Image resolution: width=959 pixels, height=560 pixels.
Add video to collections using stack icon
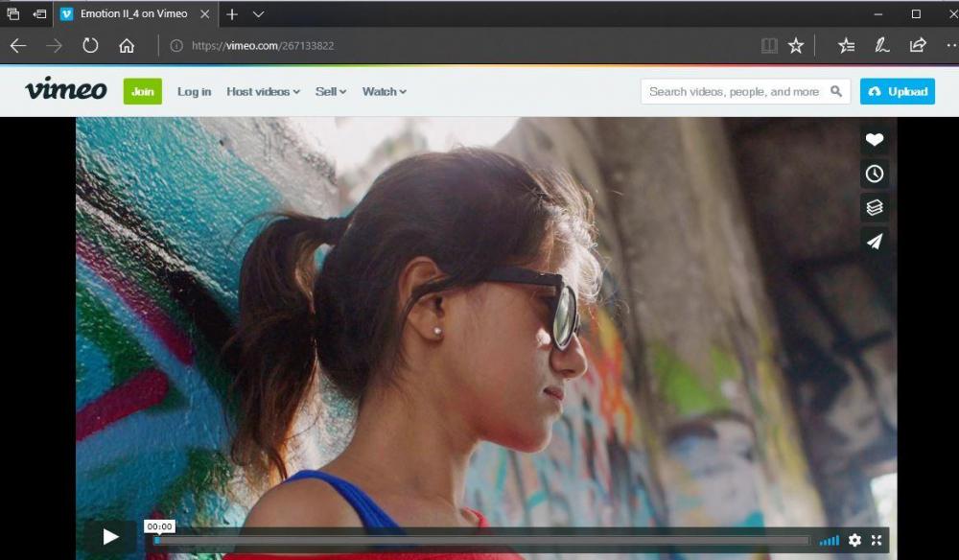click(874, 207)
